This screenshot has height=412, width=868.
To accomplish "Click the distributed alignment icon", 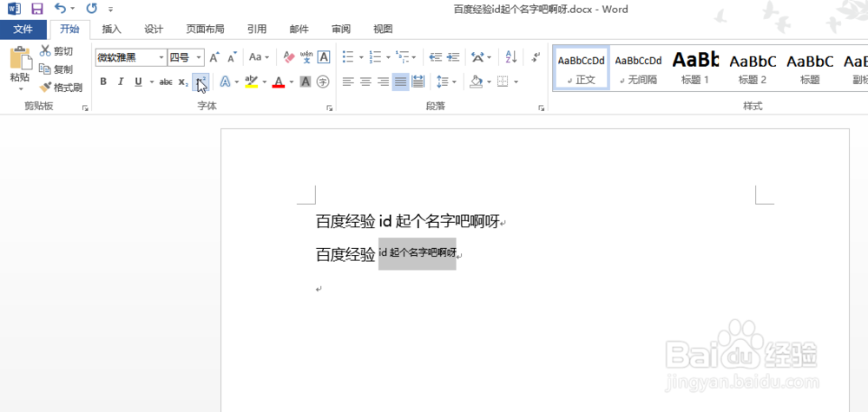I will point(418,82).
